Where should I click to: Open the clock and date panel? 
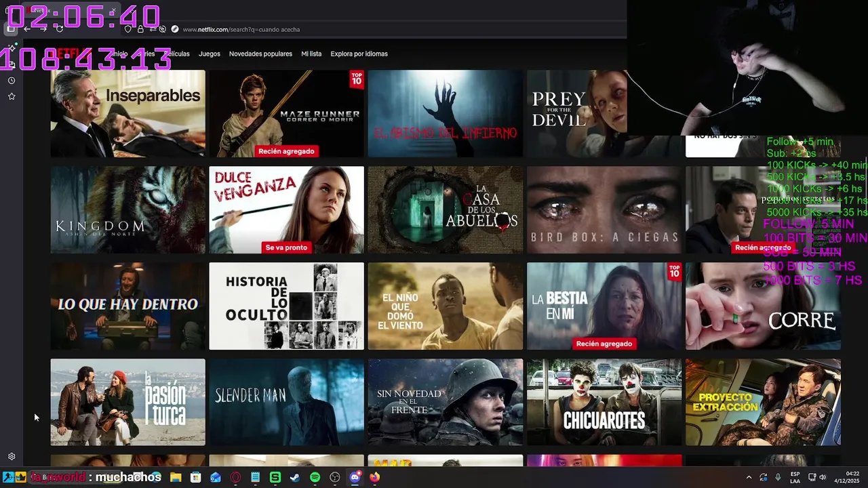pyautogui.click(x=848, y=477)
